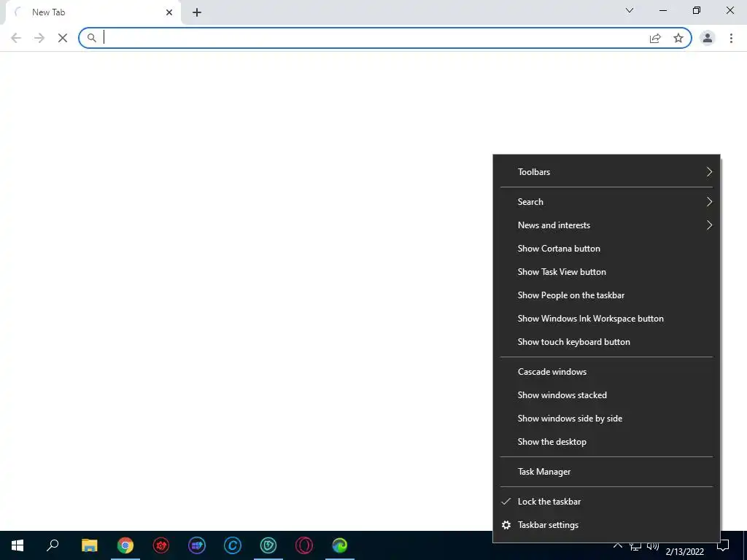Launch Opera browser from taskbar
Screen dimensions: 747x560
[304, 545]
